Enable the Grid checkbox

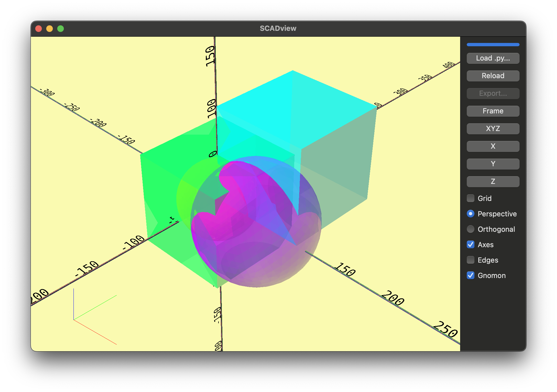[x=470, y=198]
